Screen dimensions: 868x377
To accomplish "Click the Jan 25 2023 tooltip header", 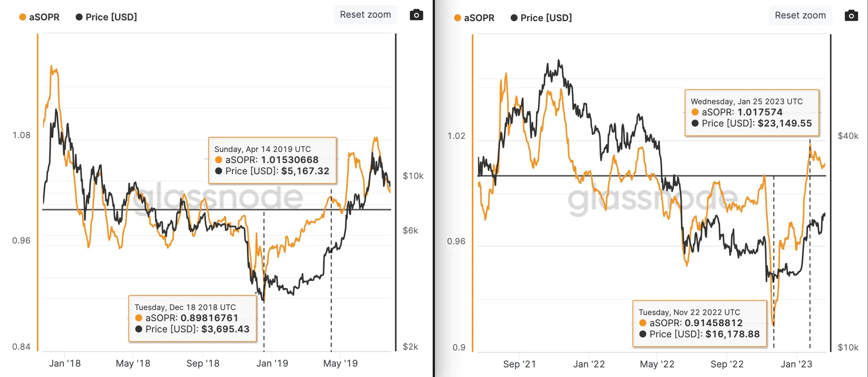I will [x=746, y=101].
